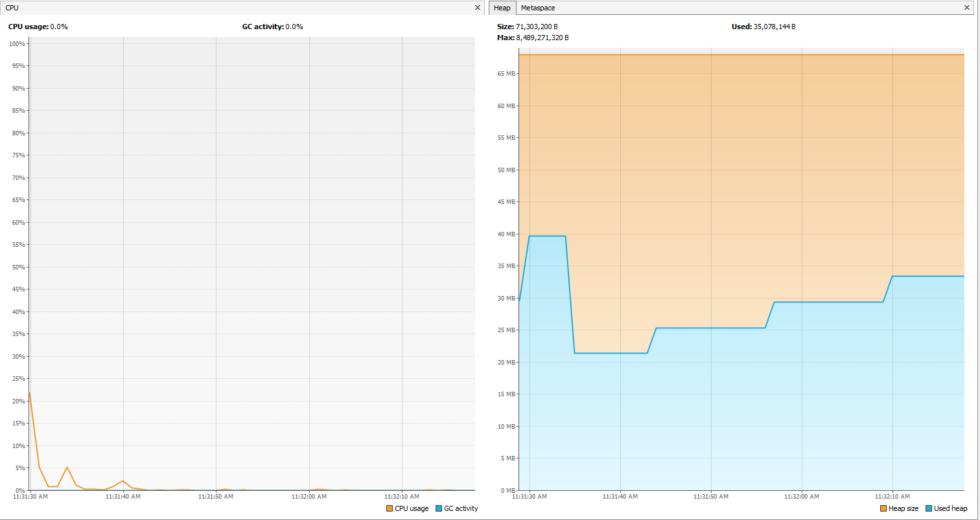Image resolution: width=980 pixels, height=520 pixels.
Task: Close the Heap panel
Action: pyautogui.click(x=967, y=8)
